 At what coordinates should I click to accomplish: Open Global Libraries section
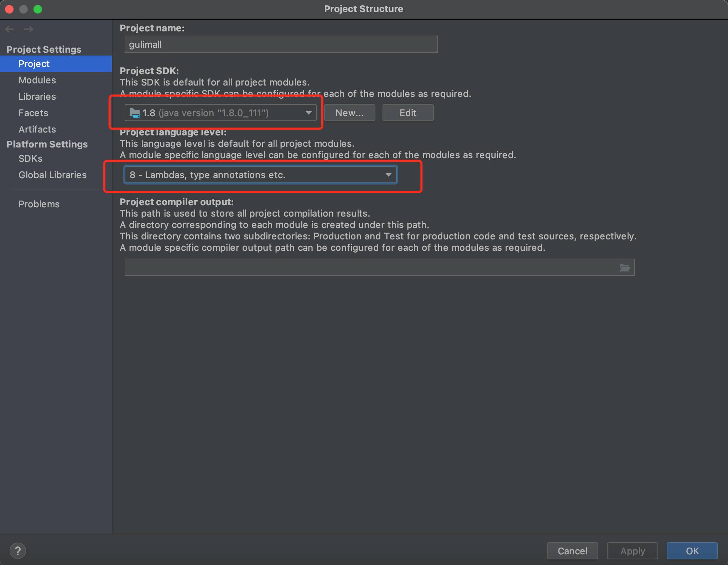coord(52,175)
